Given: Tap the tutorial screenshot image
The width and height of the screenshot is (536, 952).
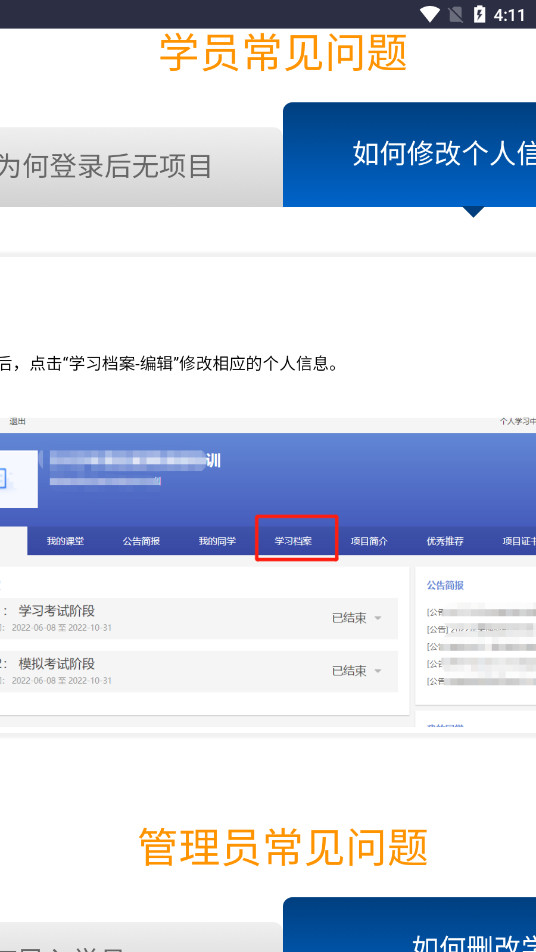Looking at the screenshot, I should (x=268, y=573).
